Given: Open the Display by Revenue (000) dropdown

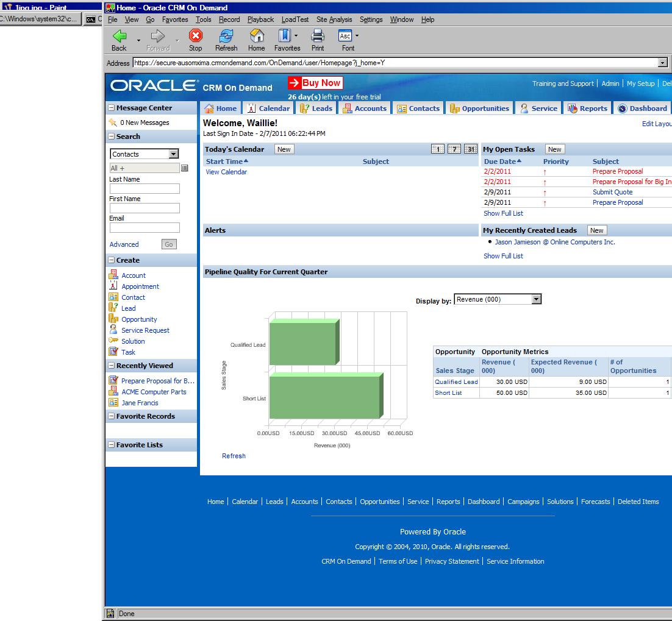Looking at the screenshot, I should [536, 299].
